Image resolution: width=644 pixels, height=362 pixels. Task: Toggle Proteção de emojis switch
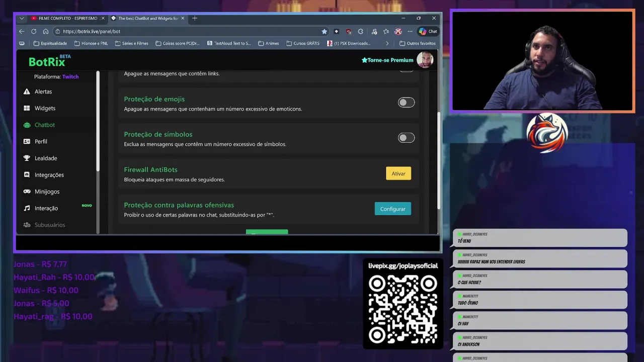tap(406, 103)
